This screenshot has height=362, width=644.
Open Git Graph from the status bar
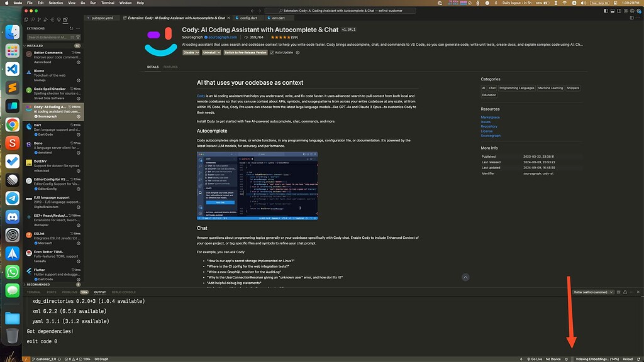[101, 359]
